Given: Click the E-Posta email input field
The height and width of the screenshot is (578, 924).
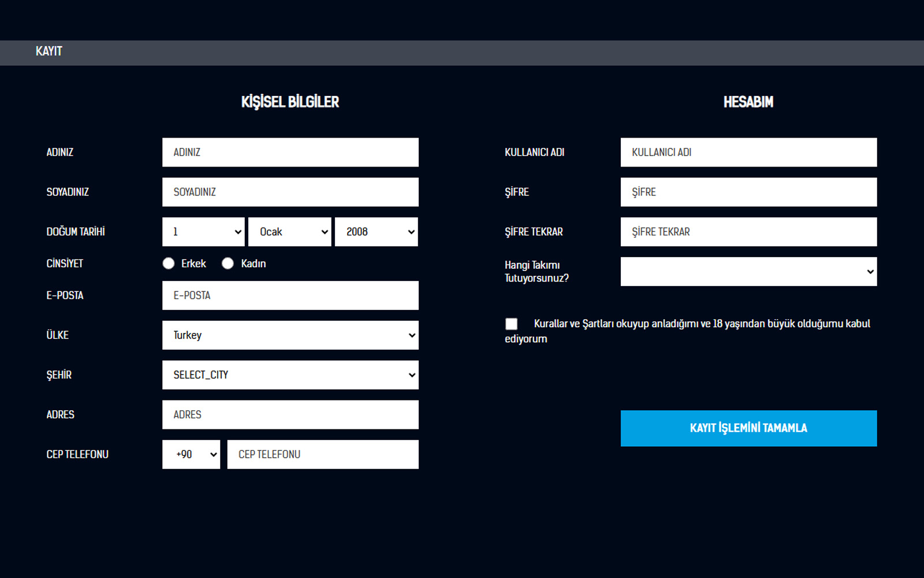Looking at the screenshot, I should click(x=290, y=295).
